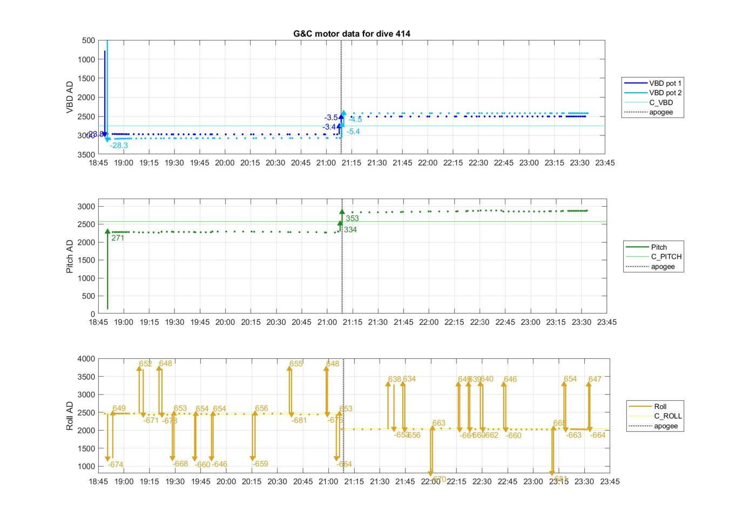Click the green "271" pitch label
The height and width of the screenshot is (532, 756).
[x=118, y=238]
